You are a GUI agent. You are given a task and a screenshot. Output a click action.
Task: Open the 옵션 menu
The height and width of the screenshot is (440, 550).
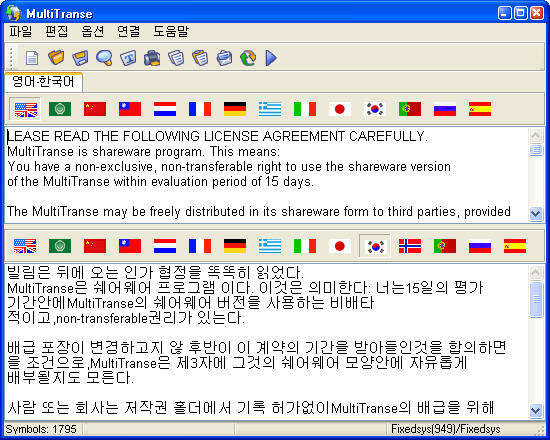pos(93,32)
